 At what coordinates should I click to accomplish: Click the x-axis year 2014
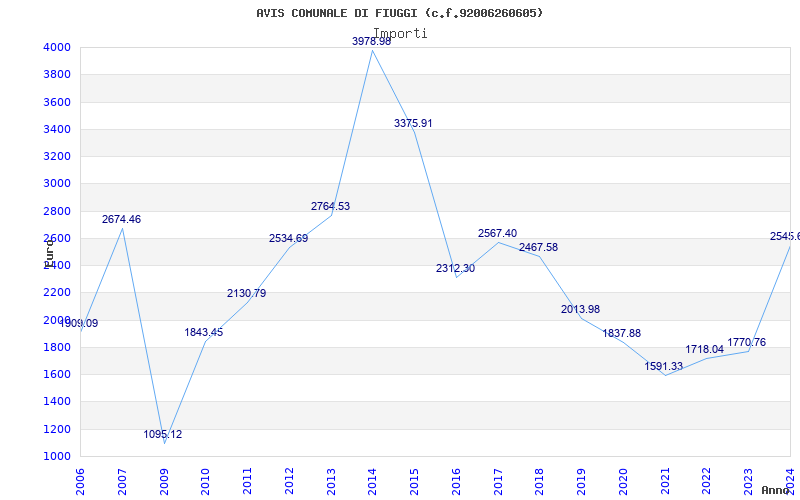[372, 482]
